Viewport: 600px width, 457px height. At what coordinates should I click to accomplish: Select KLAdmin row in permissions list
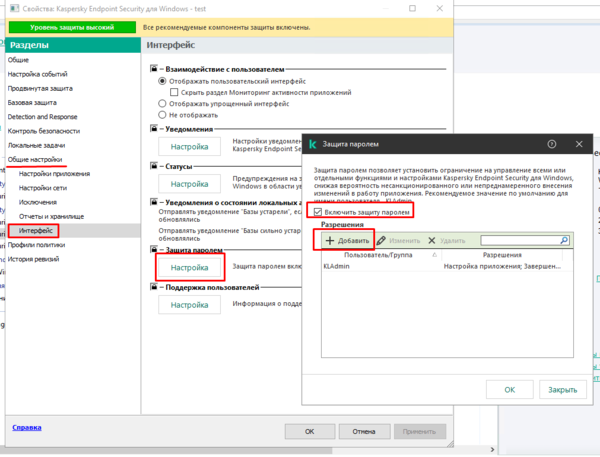[x=447, y=266]
